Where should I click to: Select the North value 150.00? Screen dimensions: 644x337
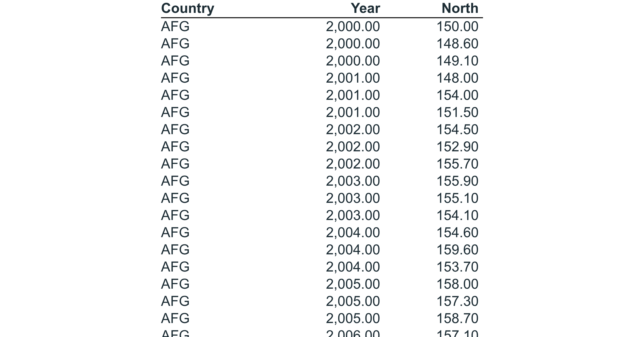coord(457,27)
